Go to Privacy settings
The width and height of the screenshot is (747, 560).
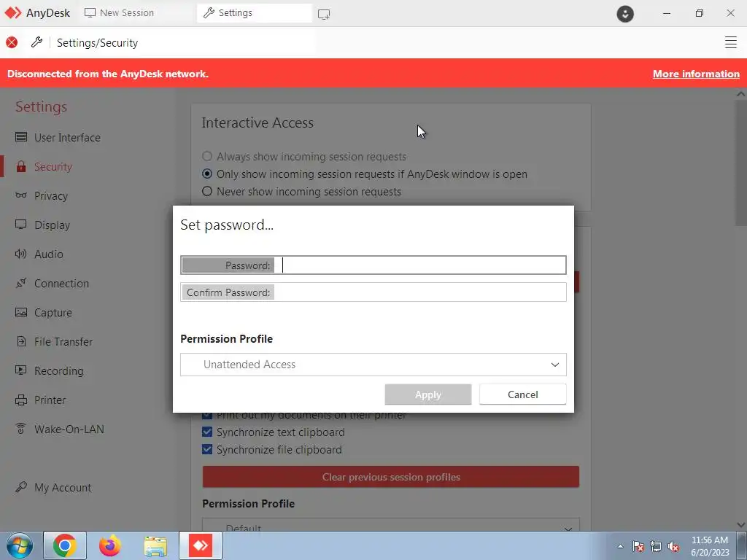51,195
